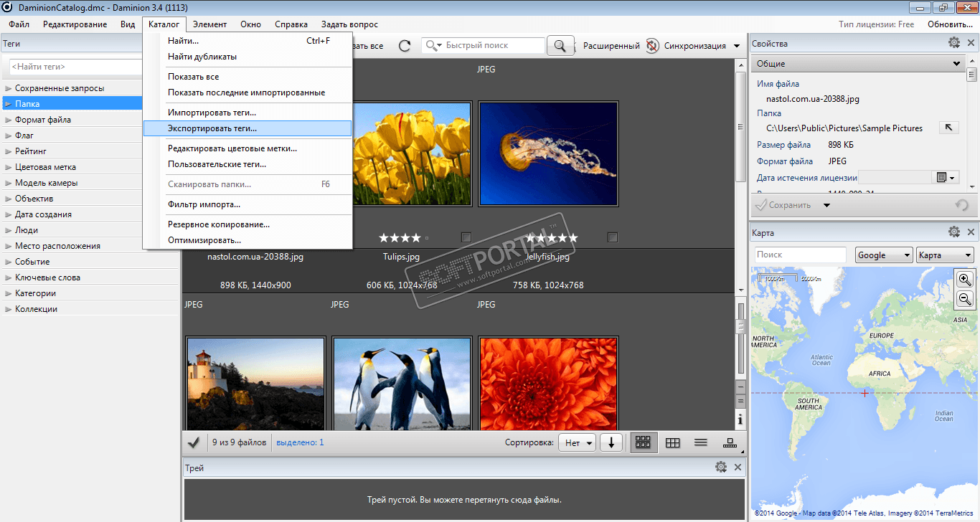980x522 pixels.
Task: Close the Трей tray panel
Action: click(738, 467)
